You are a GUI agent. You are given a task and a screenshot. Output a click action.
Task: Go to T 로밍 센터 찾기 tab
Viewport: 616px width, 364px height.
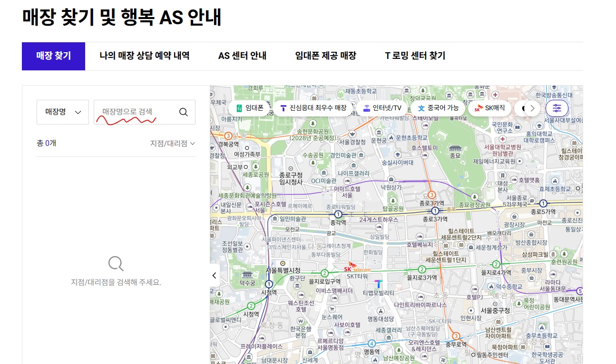(x=415, y=56)
